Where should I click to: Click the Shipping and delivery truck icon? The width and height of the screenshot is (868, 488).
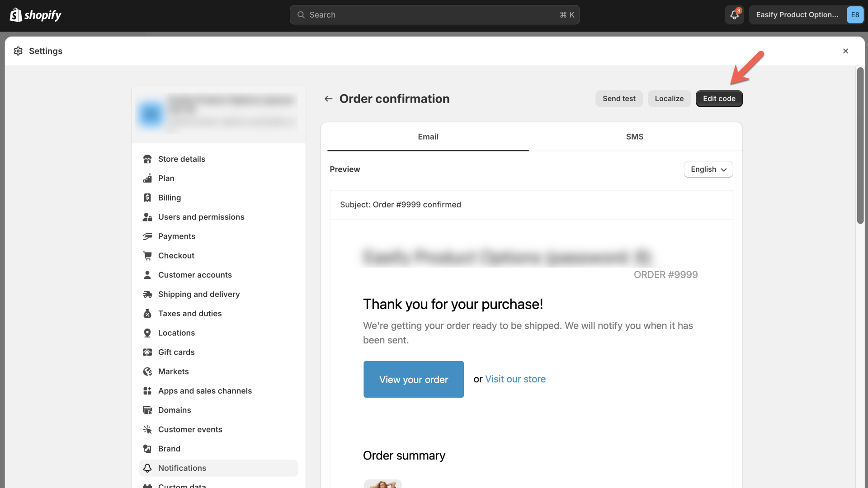tap(147, 294)
